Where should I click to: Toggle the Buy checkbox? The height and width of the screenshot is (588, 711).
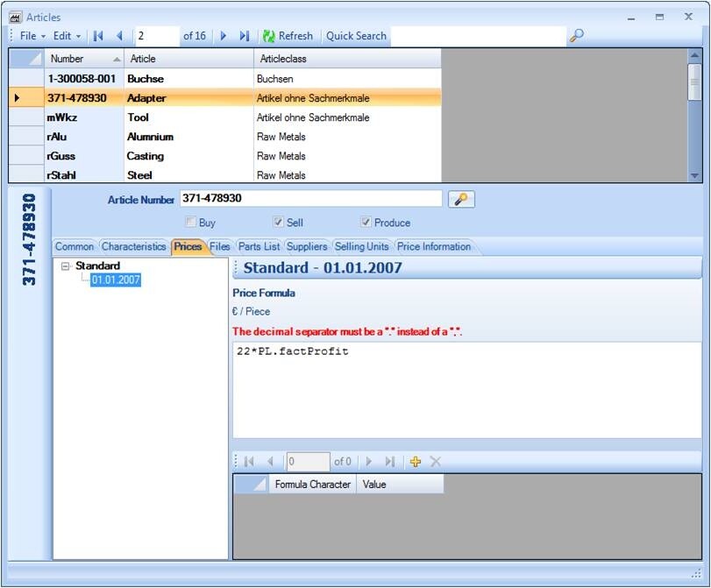190,222
